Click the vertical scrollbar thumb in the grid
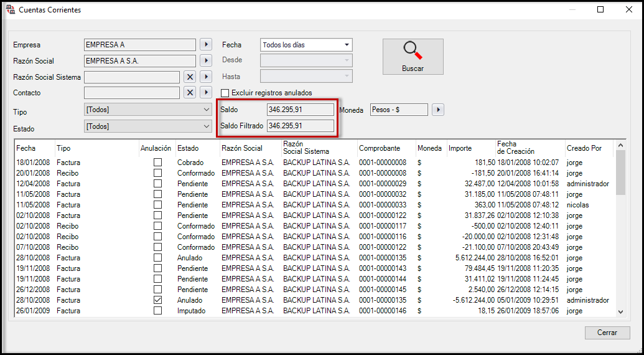Viewport: 644px width, 355px height. tap(620, 173)
